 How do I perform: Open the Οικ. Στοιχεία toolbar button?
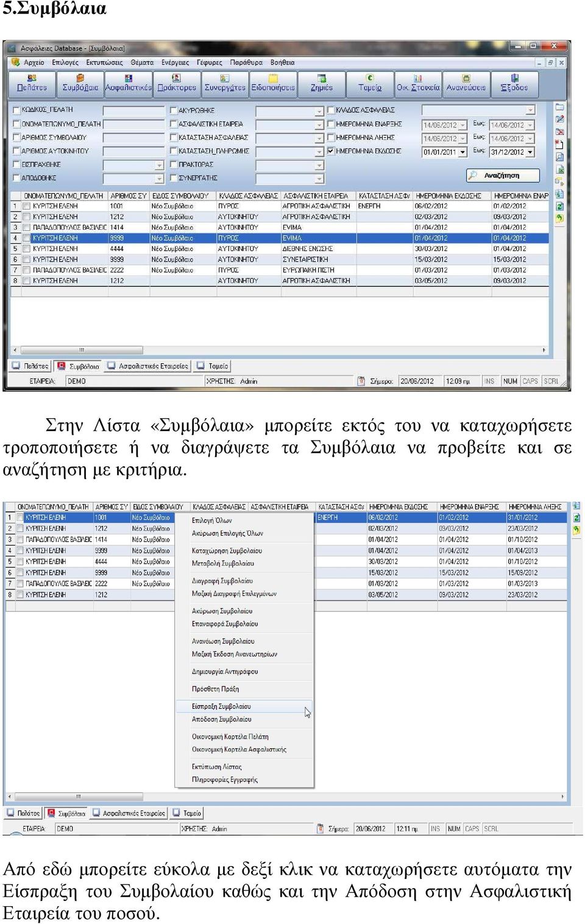tap(418, 84)
